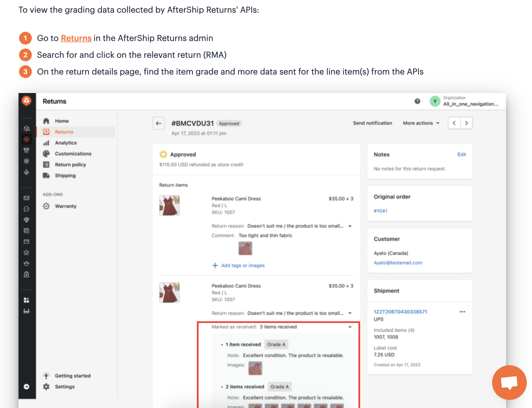The height and width of the screenshot is (408, 532).
Task: Open tracking number 1Z2T206T0430338571
Action: tap(400, 312)
